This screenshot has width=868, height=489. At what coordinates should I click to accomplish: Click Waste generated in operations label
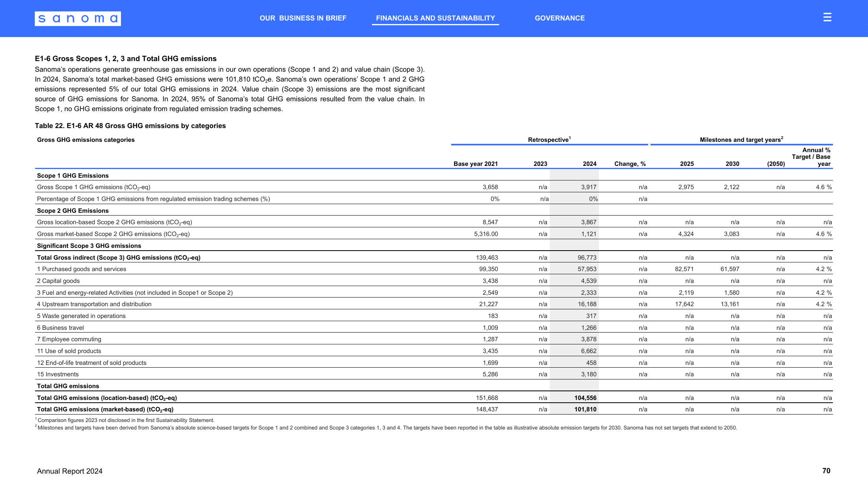coord(81,316)
